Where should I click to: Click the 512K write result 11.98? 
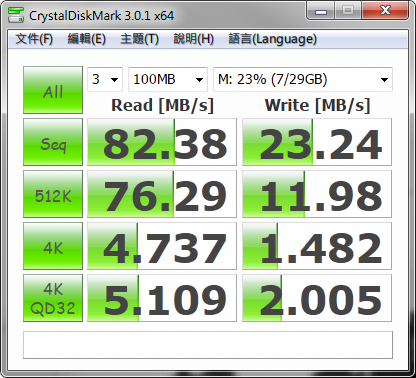point(317,194)
